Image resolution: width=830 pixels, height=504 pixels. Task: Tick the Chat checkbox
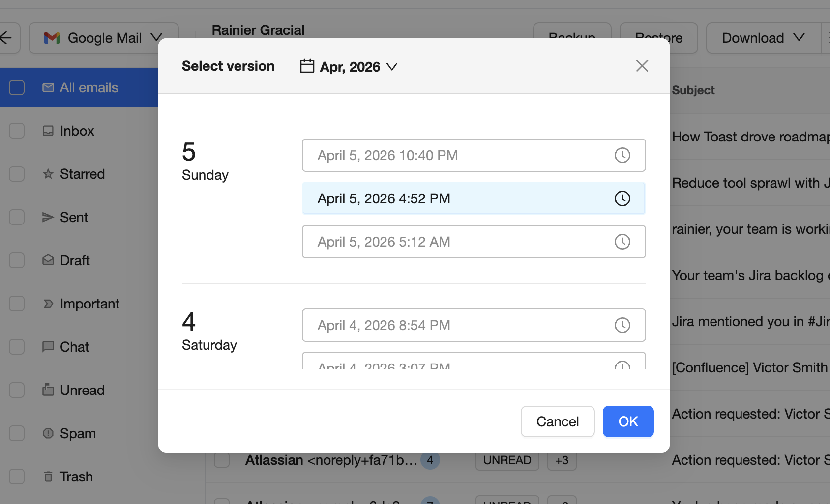point(17,347)
